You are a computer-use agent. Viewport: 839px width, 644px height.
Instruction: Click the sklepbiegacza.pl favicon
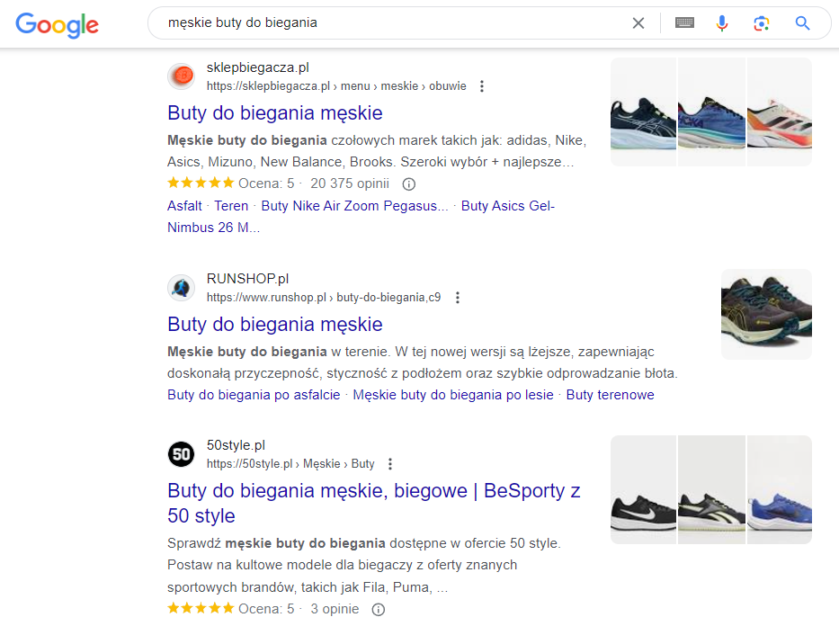tap(182, 76)
